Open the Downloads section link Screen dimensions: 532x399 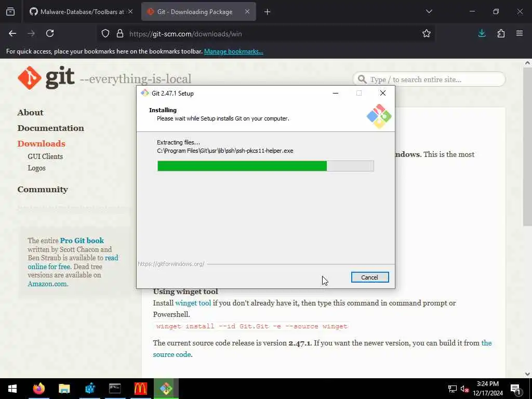point(41,144)
